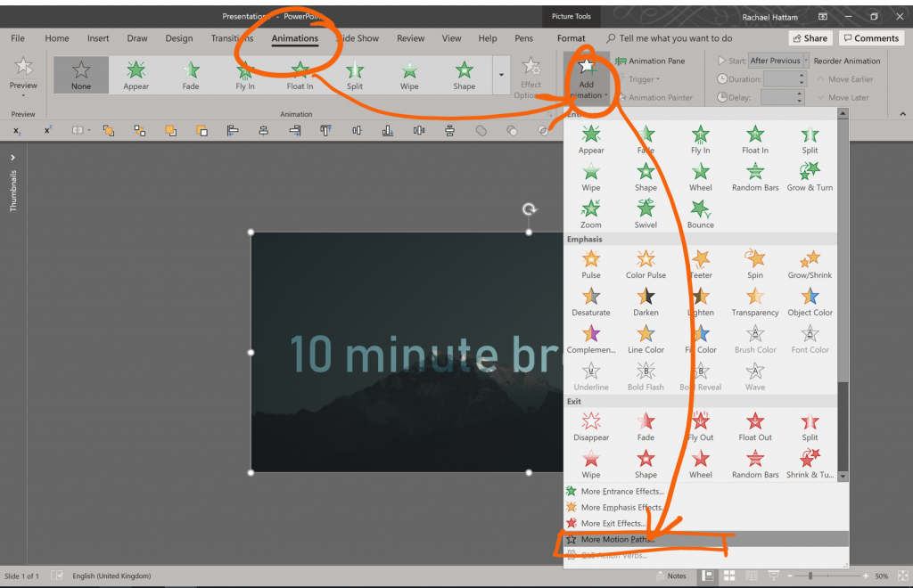This screenshot has height=588, width=913.
Task: Open the Start timing dropdown set to After Previous
Action: [x=777, y=60]
